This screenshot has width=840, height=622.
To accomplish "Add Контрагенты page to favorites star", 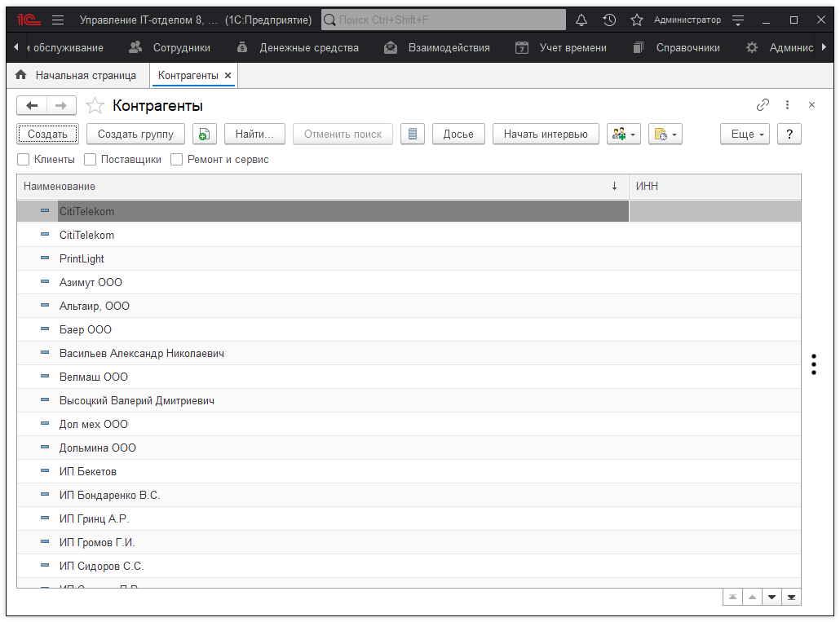I will coord(95,106).
